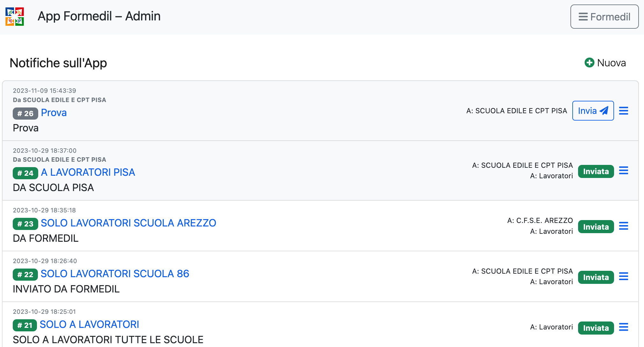Click the Inviata badge on notification #22
The width and height of the screenshot is (644, 347).
[596, 277]
